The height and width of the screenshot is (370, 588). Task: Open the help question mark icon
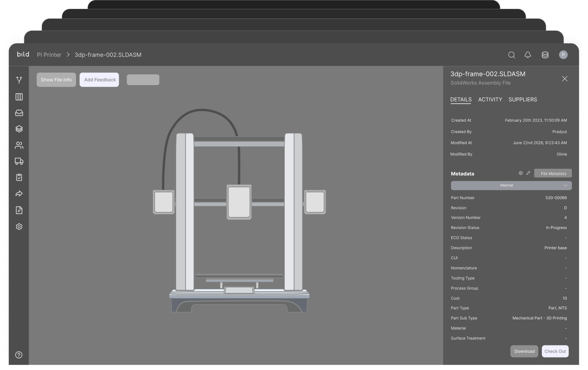click(19, 355)
